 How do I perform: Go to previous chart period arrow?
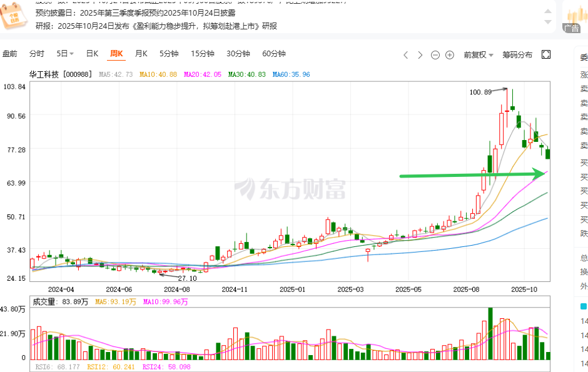point(406,55)
